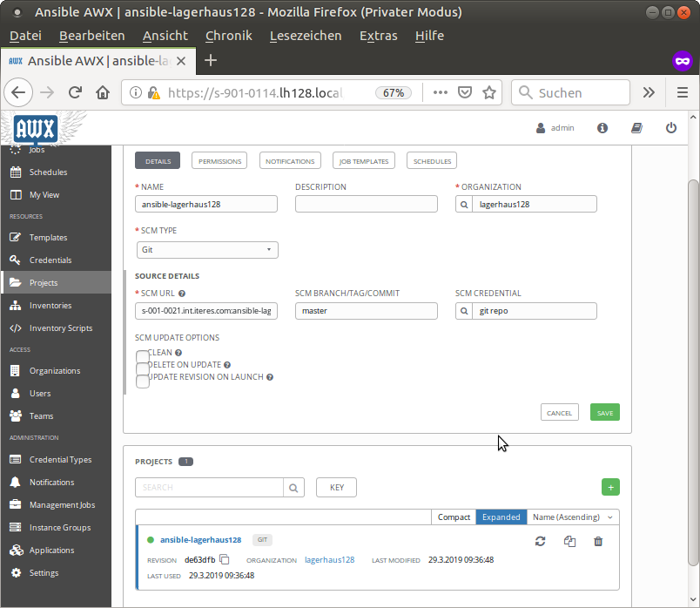Toggle Update Revision on Launch checkbox
The width and height of the screenshot is (700, 608).
(143, 382)
